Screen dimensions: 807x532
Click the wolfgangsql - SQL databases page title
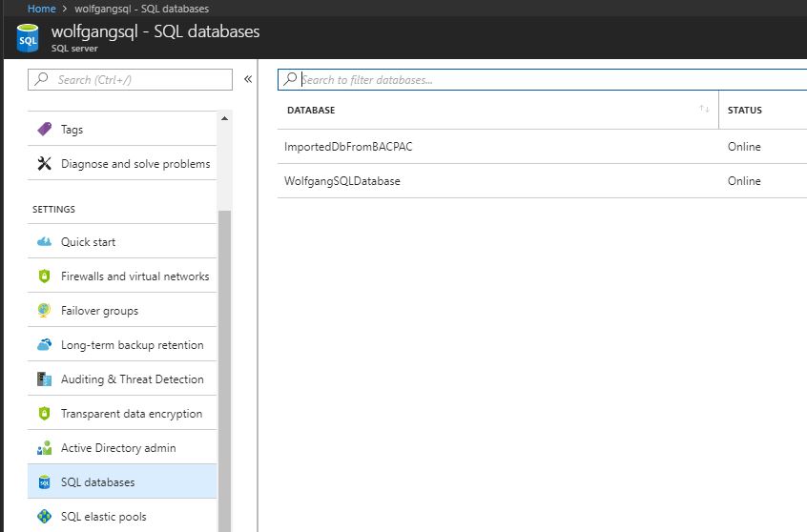[x=155, y=31]
